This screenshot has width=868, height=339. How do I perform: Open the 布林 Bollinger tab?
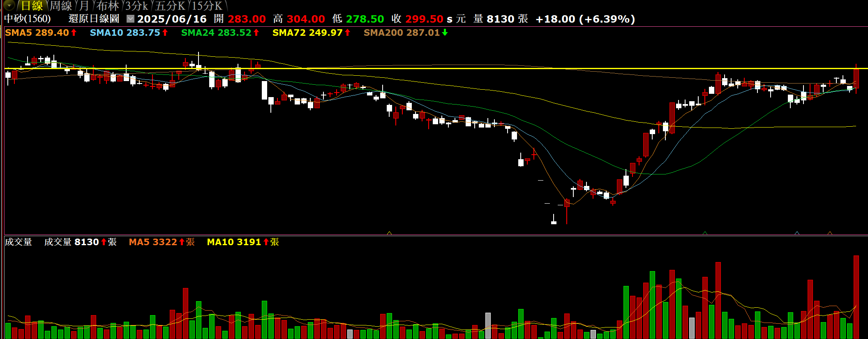(x=108, y=6)
